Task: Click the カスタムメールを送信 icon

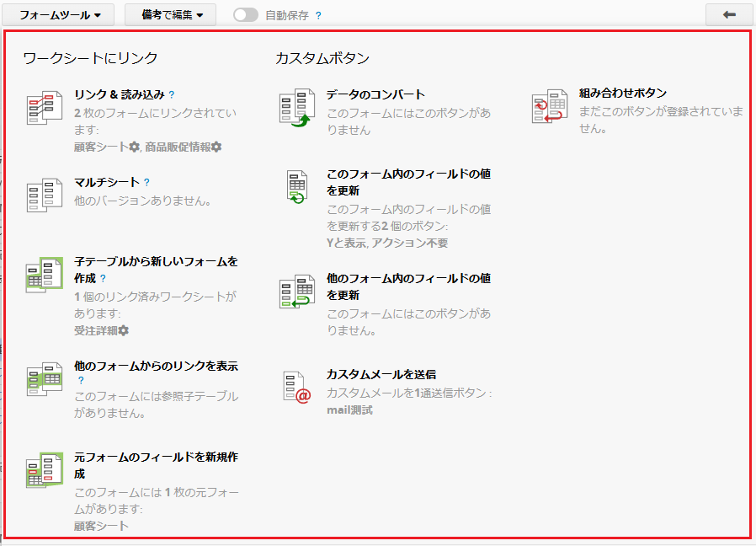Action: pos(297,388)
